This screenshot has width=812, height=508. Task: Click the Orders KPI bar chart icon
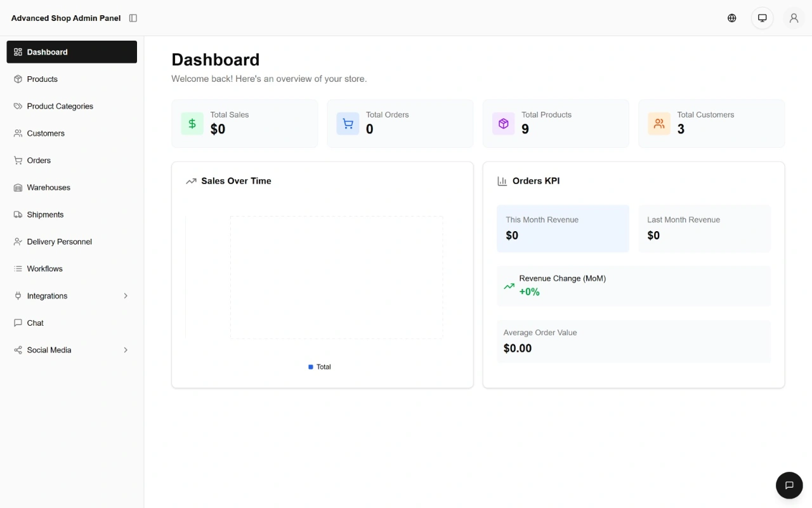502,181
